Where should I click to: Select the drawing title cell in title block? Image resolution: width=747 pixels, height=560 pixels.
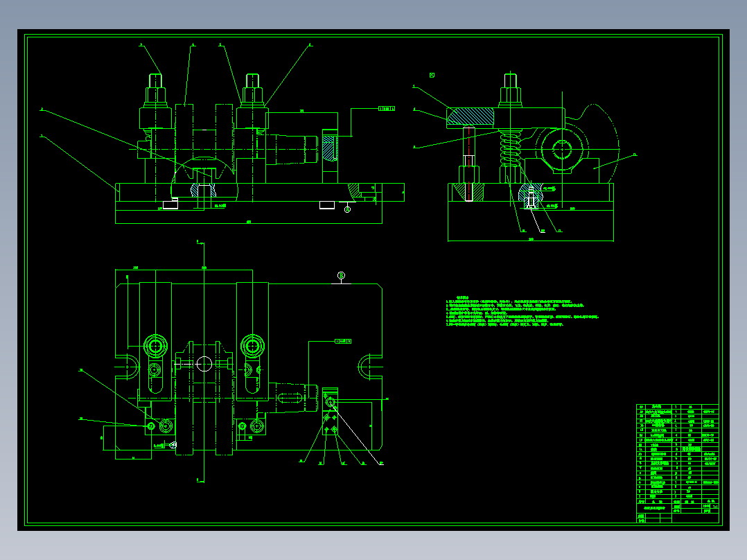(654, 509)
